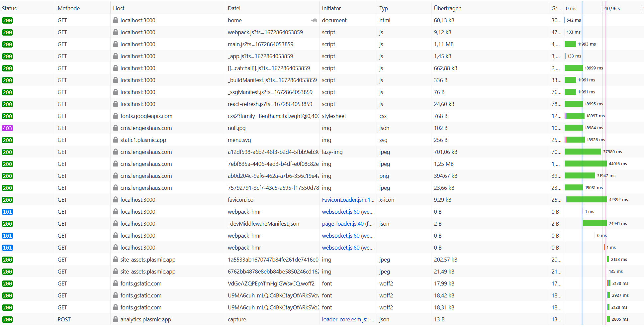The image size is (644, 336).
Task: Click the green waterfall bar labeled 44016 ms
Action: pyautogui.click(x=585, y=164)
